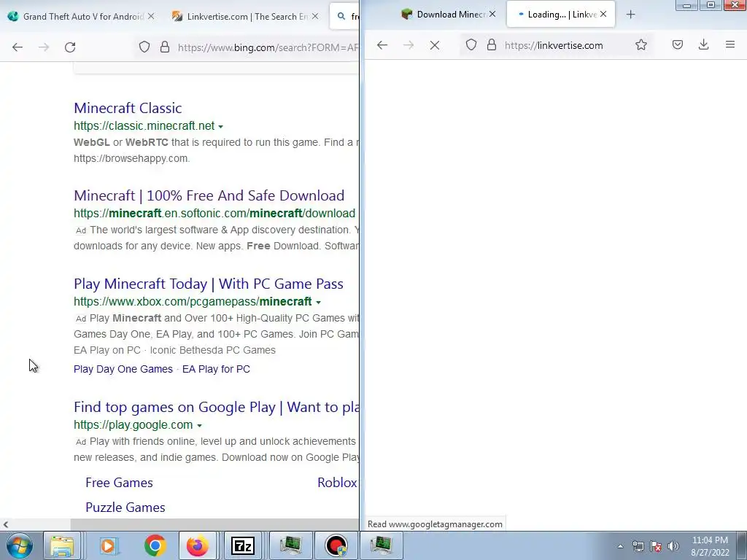Click the padlock icon next to the bing.com URL
Screen dimensions: 747x560
165,47
